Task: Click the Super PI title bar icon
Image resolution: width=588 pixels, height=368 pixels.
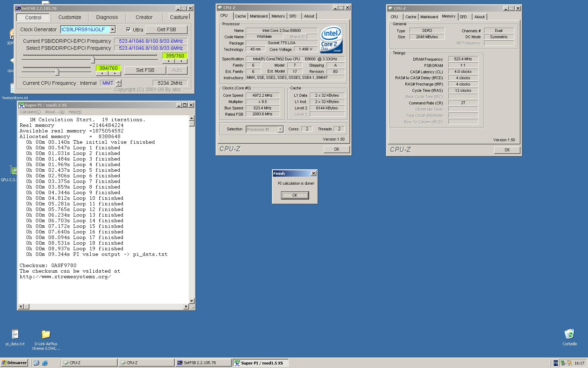Action: (x=21, y=105)
